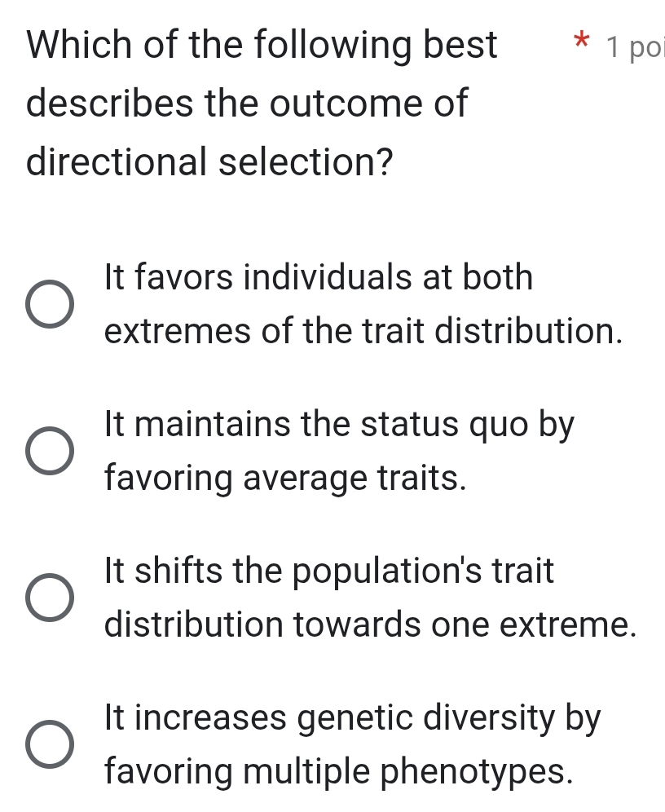Viewport: 665px width, 812px height.
Task: Click the question title about directional selection
Action: [x=244, y=102]
